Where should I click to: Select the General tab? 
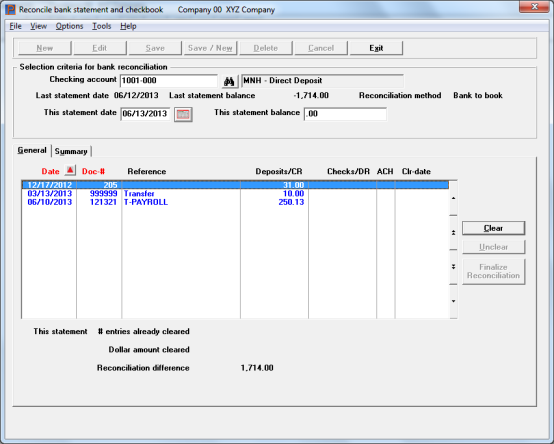point(32,150)
